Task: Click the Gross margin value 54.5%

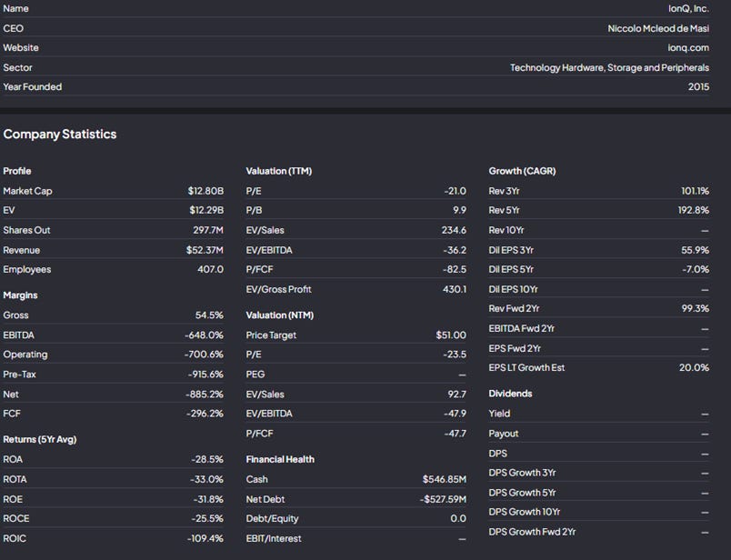Action: pos(209,315)
